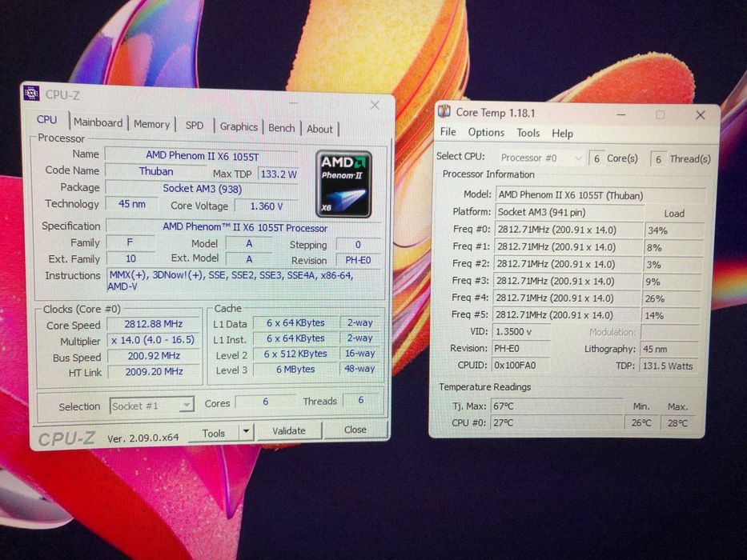Click the processor Name field AMD Phenom II X6 1055T
The height and width of the screenshot is (560, 747).
coord(202,156)
